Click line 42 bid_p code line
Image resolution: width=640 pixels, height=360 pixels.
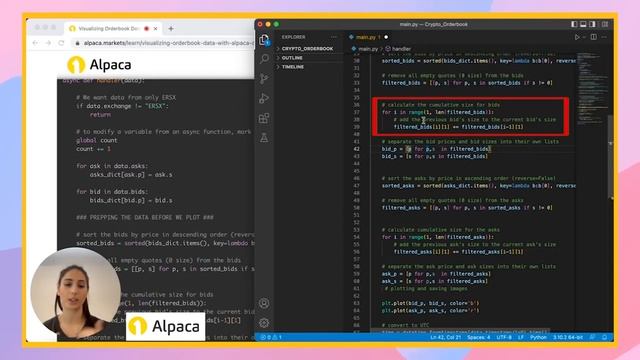click(436, 149)
